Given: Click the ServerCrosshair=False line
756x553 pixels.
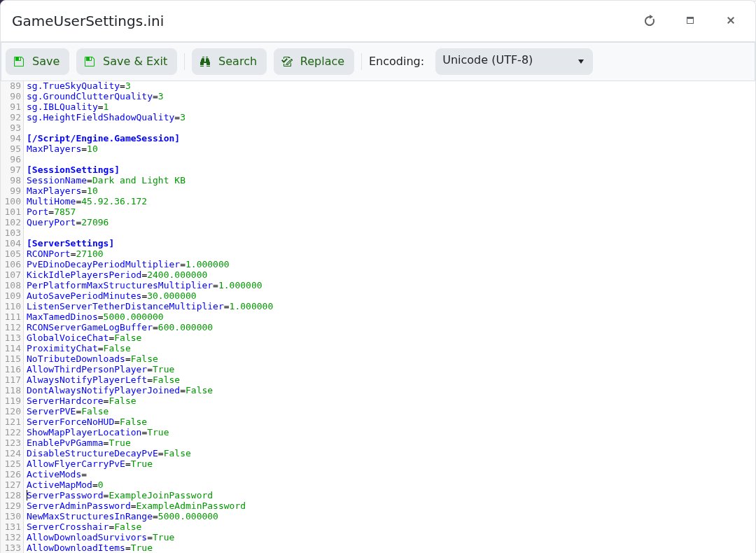Looking at the screenshot, I should [84, 527].
